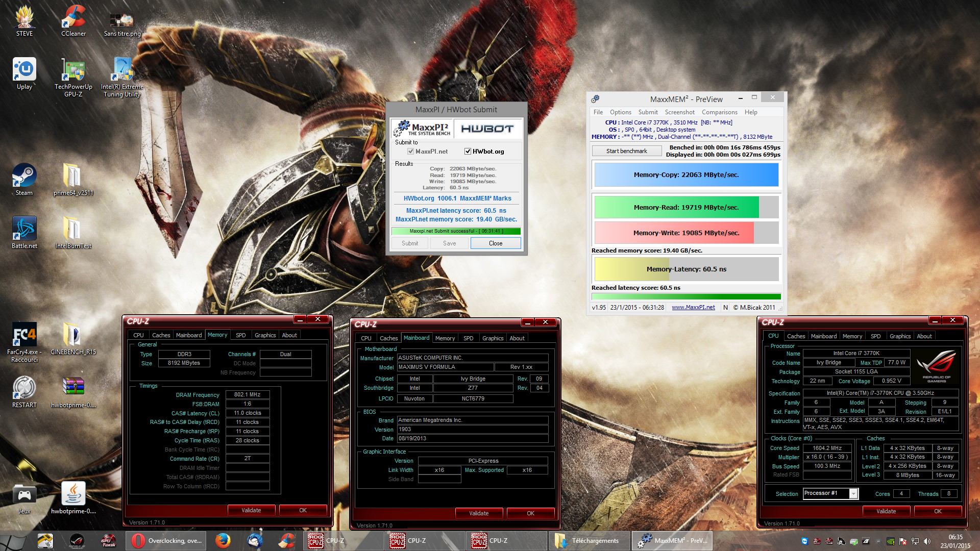Launch FarCry4.exe shortcut on the desktop
The height and width of the screenshot is (551, 980).
24,342
